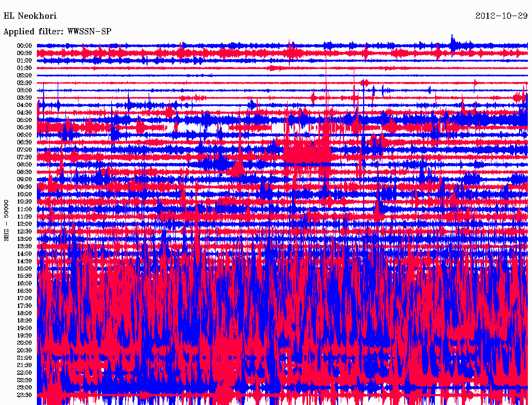Click the '11:00' time label

(24, 209)
